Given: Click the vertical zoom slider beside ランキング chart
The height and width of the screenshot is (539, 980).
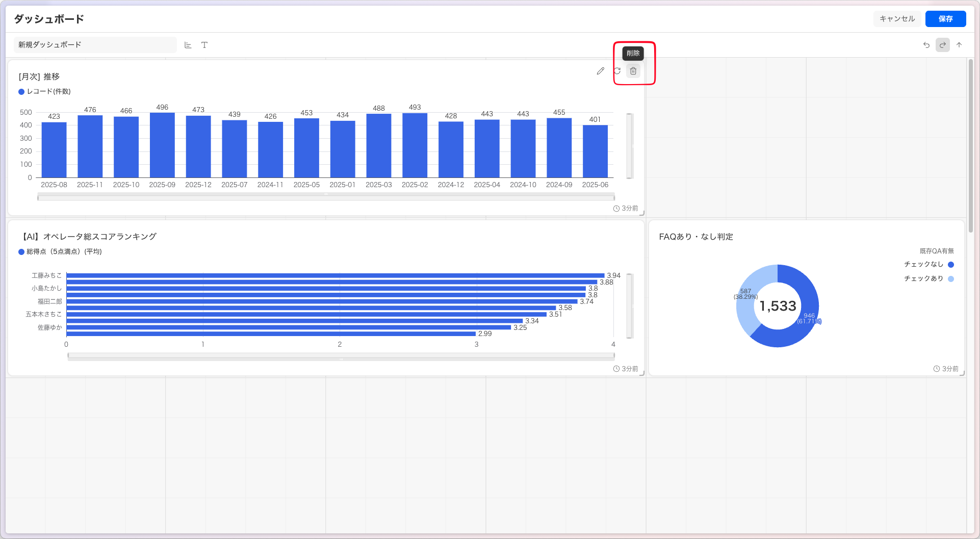Looking at the screenshot, I should point(630,306).
